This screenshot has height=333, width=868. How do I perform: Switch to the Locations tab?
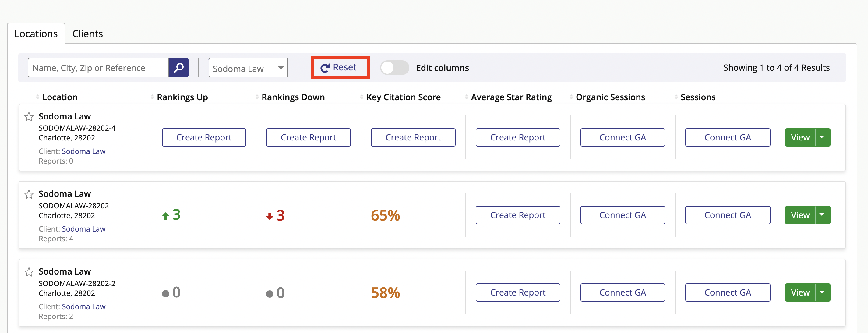pyautogui.click(x=36, y=34)
